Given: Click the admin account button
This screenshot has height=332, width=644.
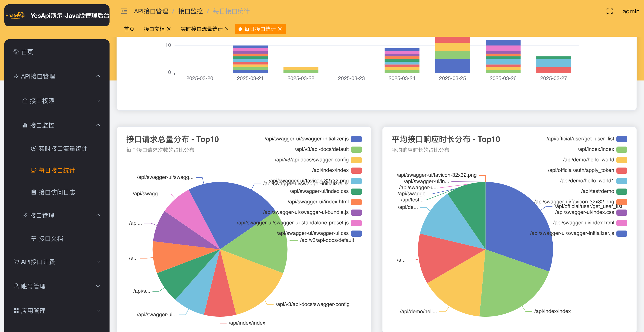Looking at the screenshot, I should pyautogui.click(x=630, y=11).
